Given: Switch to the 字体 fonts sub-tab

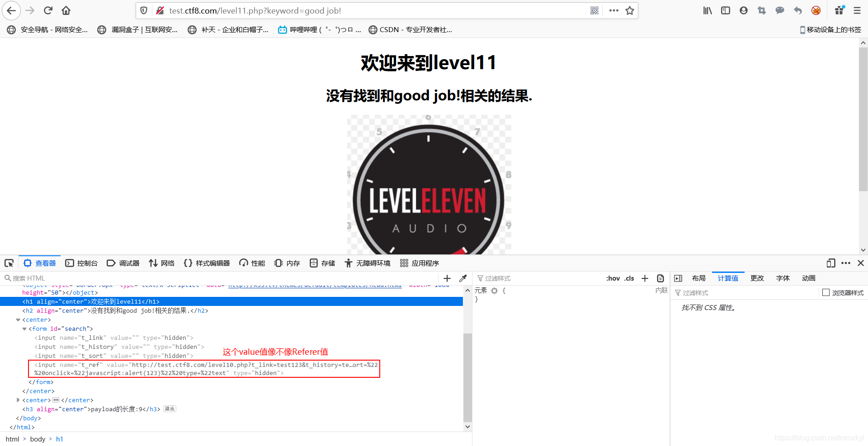Looking at the screenshot, I should (783, 278).
